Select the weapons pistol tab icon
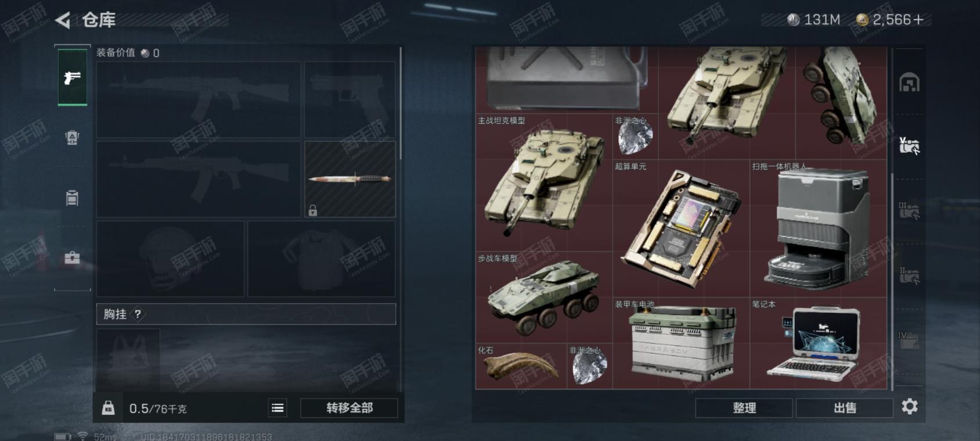 click(72, 77)
